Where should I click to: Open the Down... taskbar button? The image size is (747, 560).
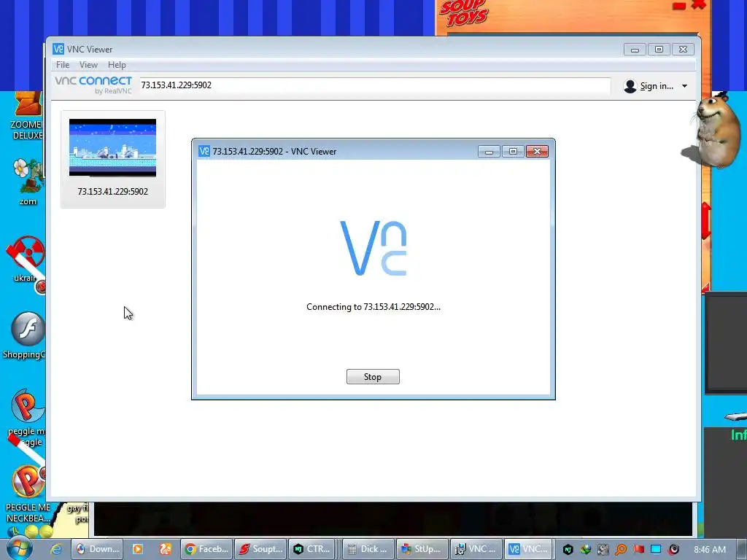[97, 549]
